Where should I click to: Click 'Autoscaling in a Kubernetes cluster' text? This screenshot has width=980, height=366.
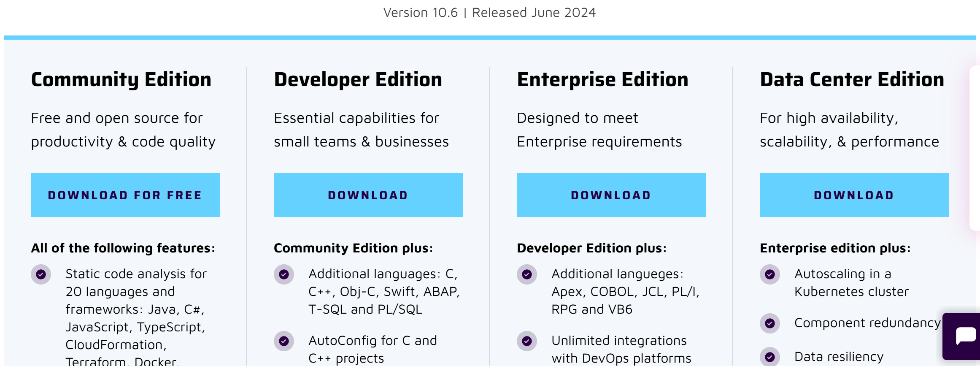(x=851, y=283)
